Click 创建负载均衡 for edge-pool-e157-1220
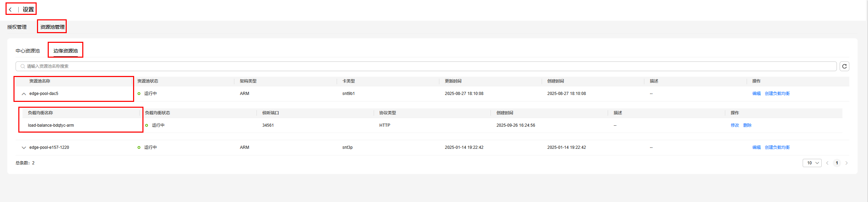Image resolution: width=868 pixels, height=202 pixels. pos(777,147)
